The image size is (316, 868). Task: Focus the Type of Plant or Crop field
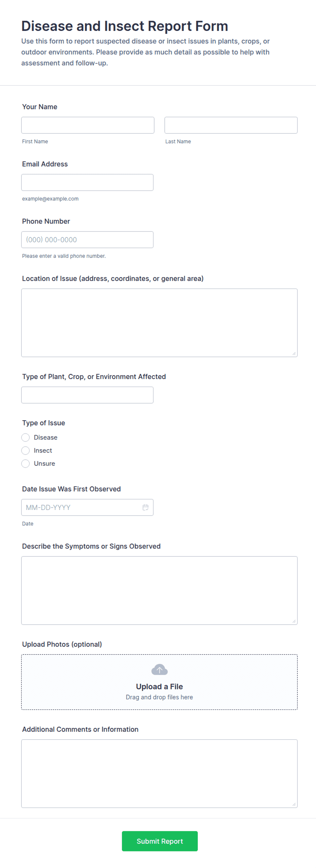coord(87,395)
